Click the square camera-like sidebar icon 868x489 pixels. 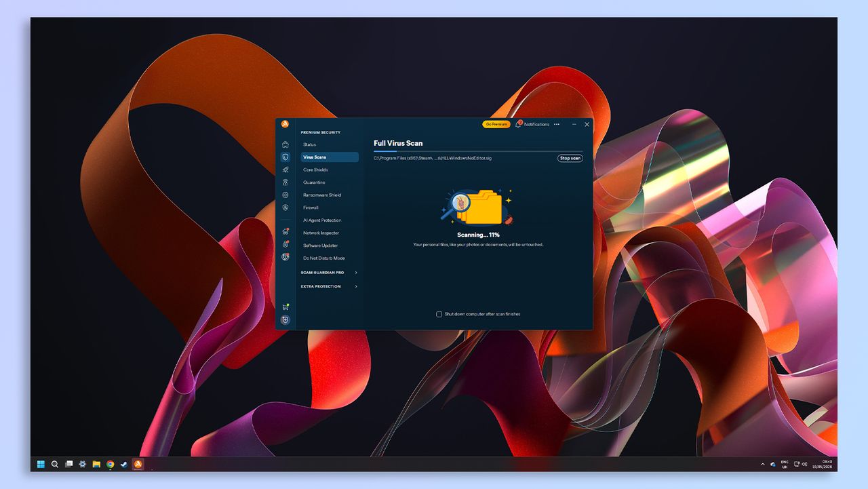pyautogui.click(x=285, y=195)
